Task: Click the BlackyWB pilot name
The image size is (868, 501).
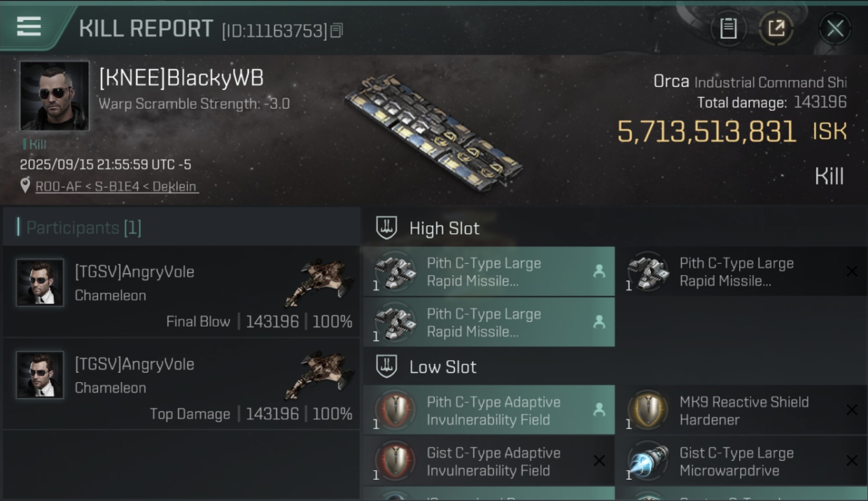Action: 181,78
